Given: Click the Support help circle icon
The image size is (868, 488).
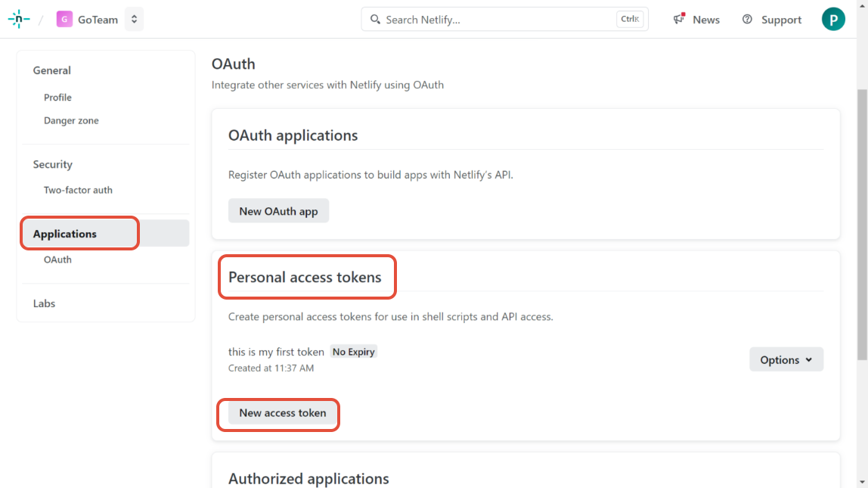Looking at the screenshot, I should coord(747,20).
